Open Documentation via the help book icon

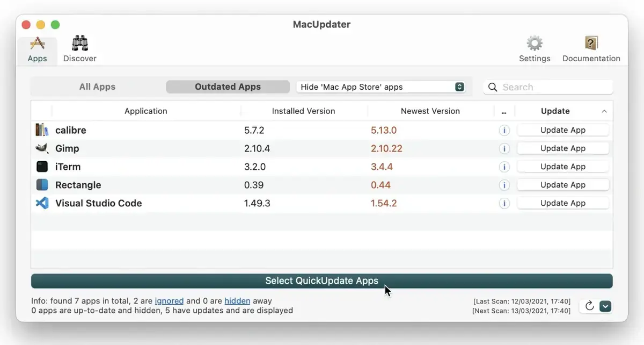point(591,43)
